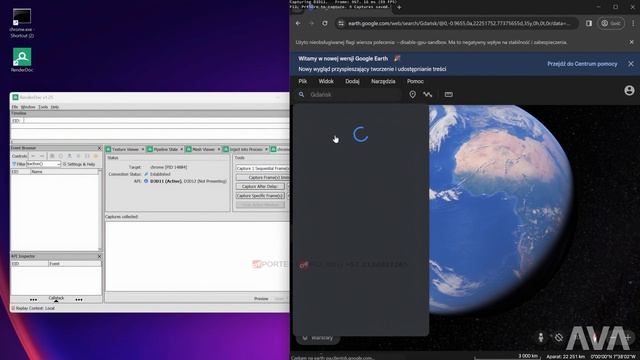Open the chrome.exe shortcut on desktop
This screenshot has height=360, width=640.
(x=22, y=23)
